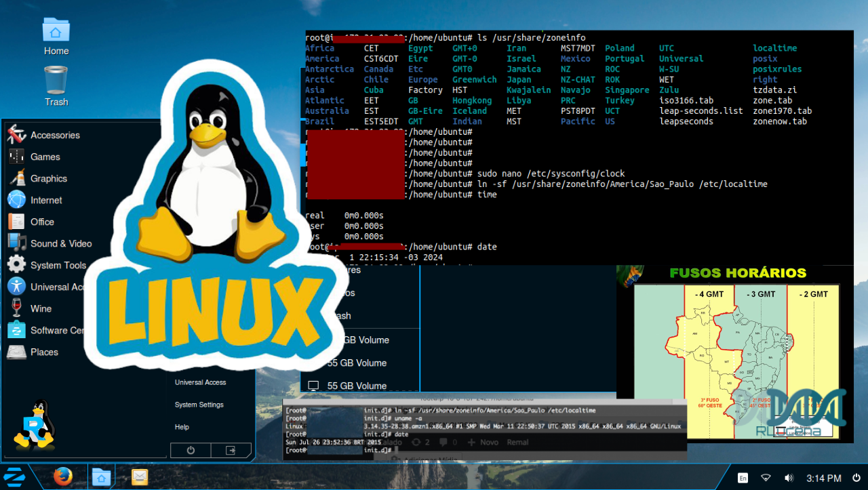The width and height of the screenshot is (868, 490).
Task: Click the - 2 GMT zone label on the map
Action: pyautogui.click(x=813, y=294)
